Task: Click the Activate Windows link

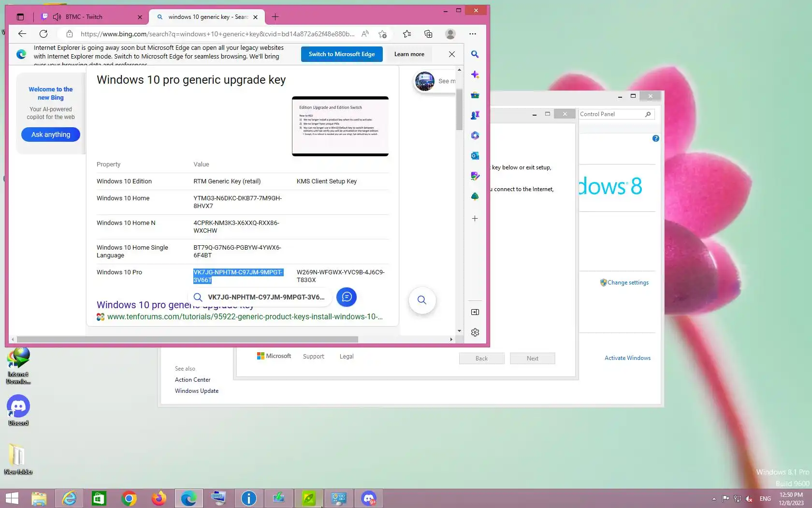Action: coord(627,358)
